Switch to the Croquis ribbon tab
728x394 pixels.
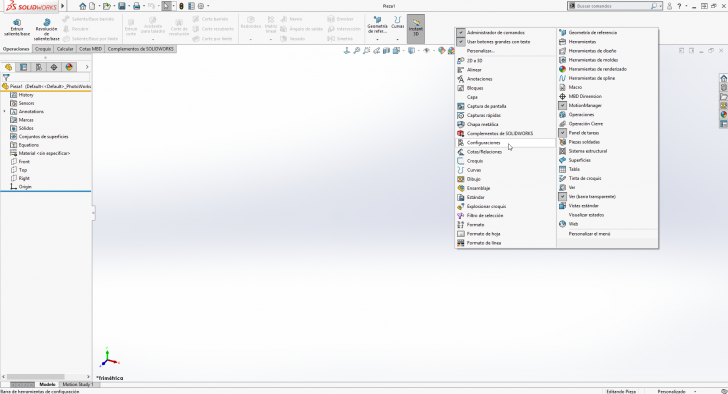(x=43, y=49)
